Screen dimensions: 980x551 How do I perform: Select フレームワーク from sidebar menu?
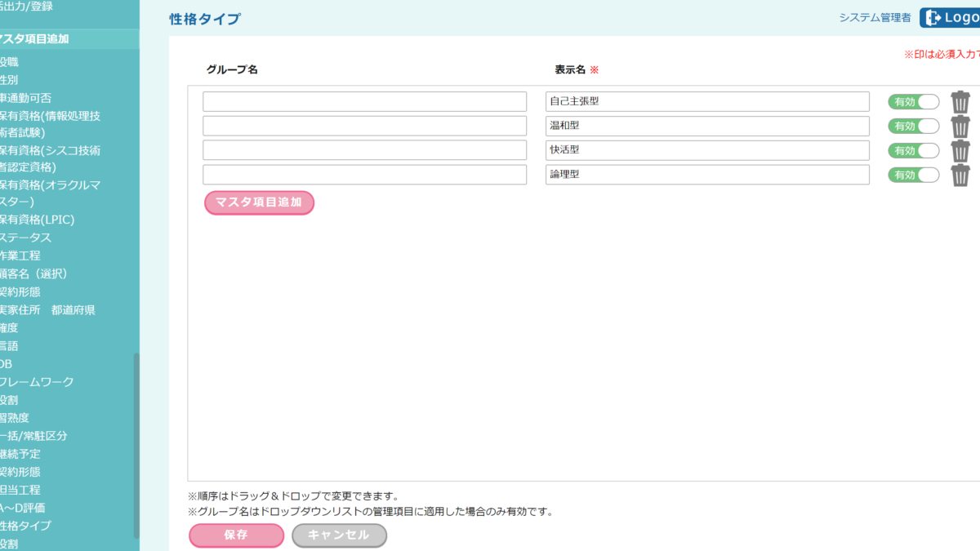pos(38,382)
